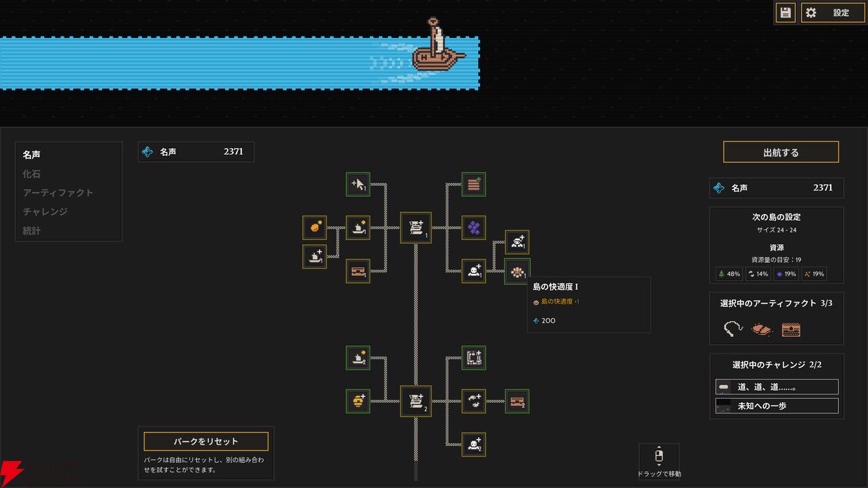Open the 化石 fossils tab
Viewport: 868px width, 488px height.
(x=32, y=174)
